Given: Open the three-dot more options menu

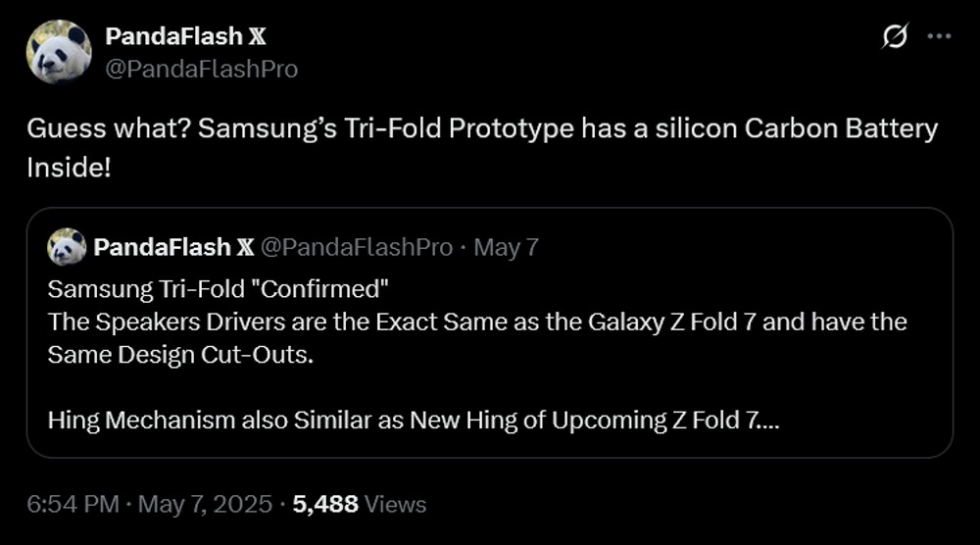Looking at the screenshot, I should [x=939, y=37].
